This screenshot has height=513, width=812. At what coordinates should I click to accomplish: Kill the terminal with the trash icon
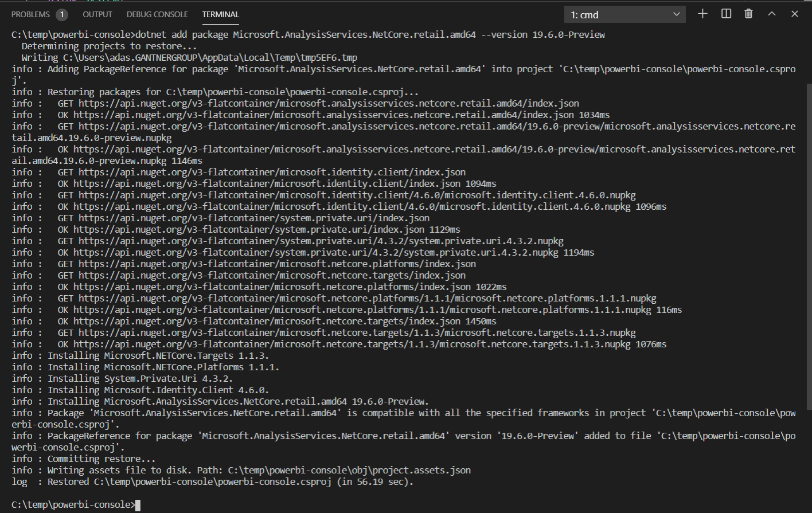[x=748, y=14]
